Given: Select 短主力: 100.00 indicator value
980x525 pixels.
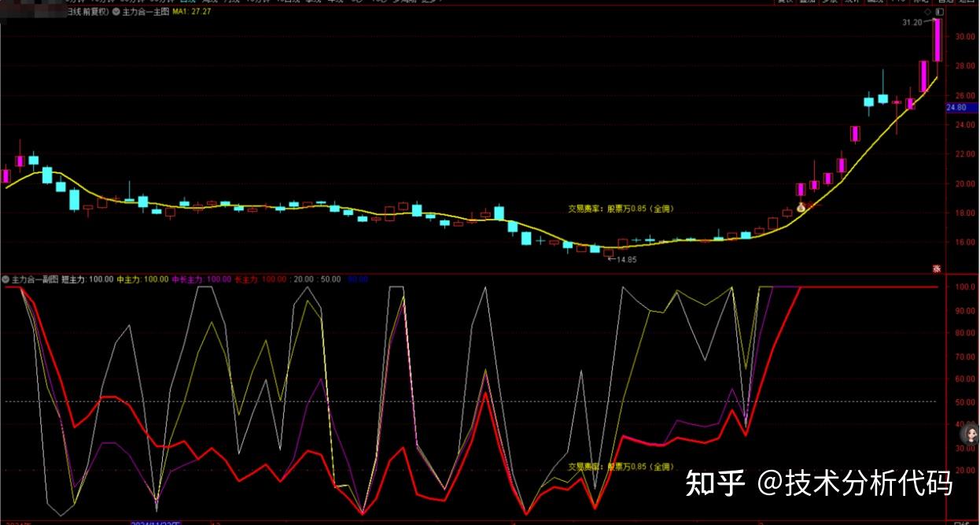Looking at the screenshot, I should (87, 279).
